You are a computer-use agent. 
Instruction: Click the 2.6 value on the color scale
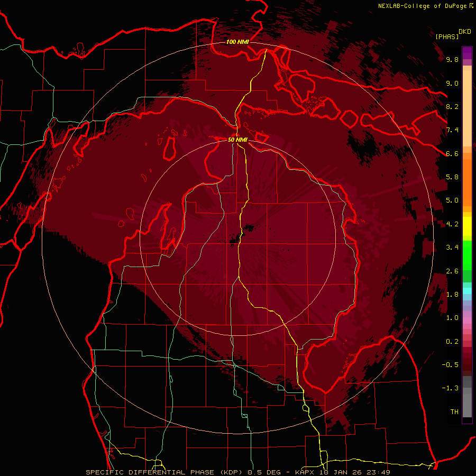click(x=452, y=271)
